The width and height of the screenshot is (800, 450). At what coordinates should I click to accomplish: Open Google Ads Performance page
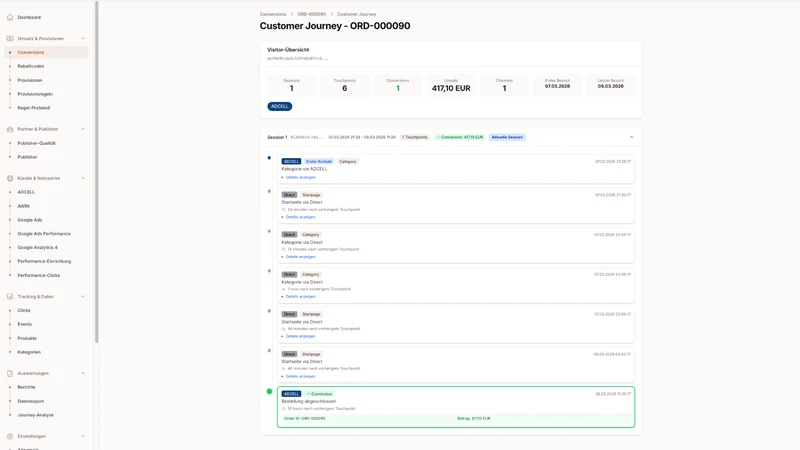coord(44,234)
